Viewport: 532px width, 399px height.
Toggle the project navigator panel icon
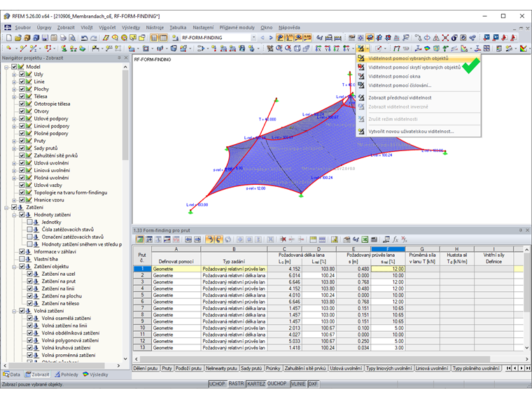154,38
